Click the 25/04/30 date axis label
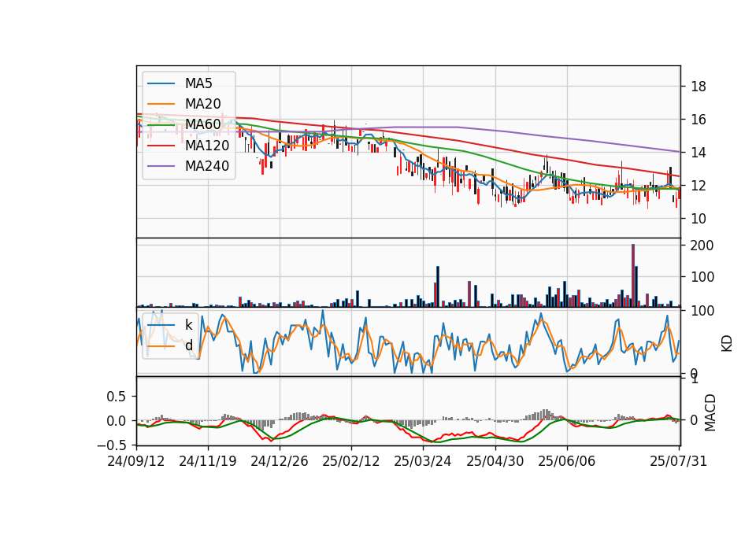Image resolution: width=756 pixels, height=543 pixels. tap(495, 461)
